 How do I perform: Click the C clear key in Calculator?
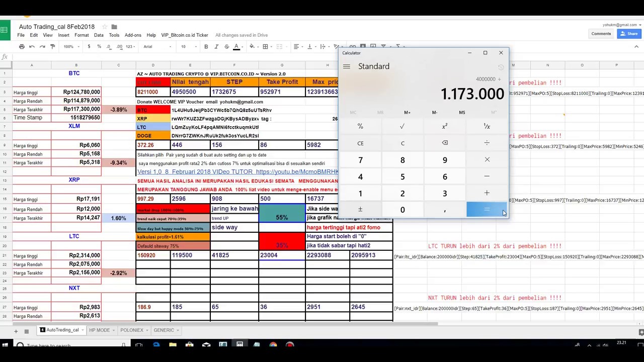tap(402, 143)
